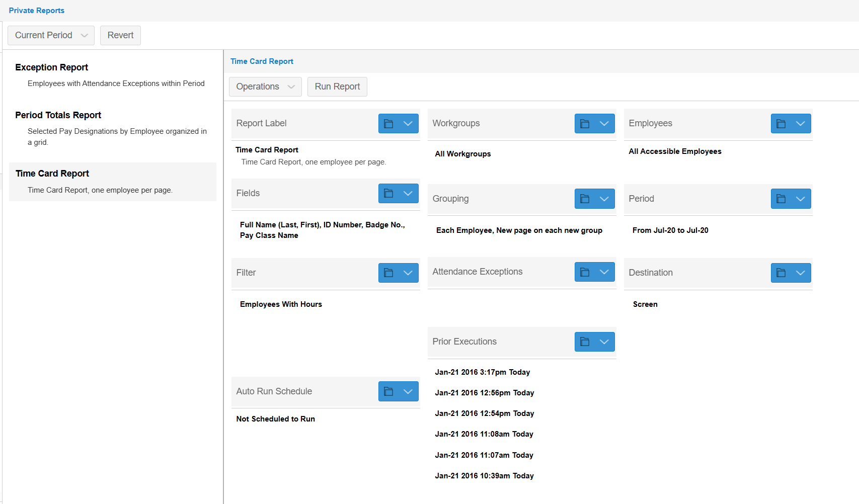
Task: Expand the Workgroups chevron
Action: click(x=604, y=124)
